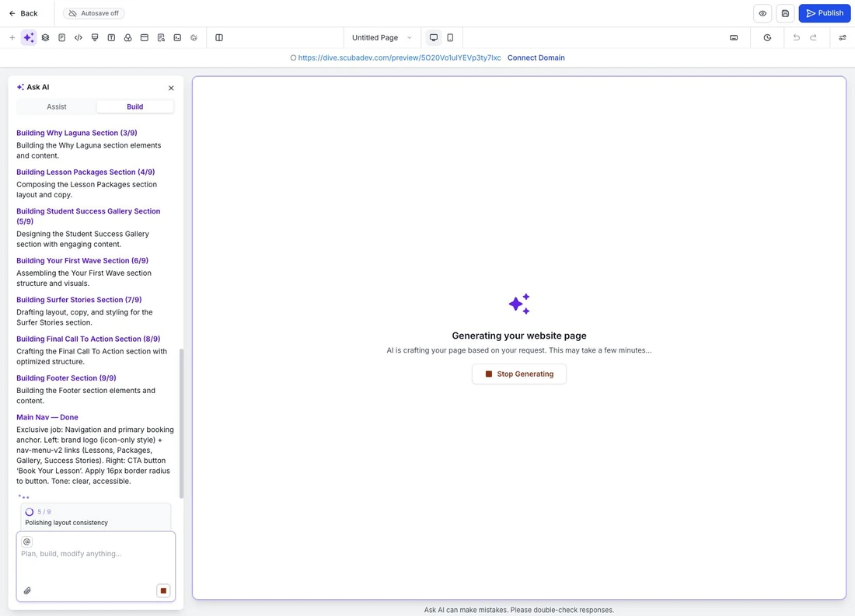
Task: Open the Connect Domain link
Action: point(536,57)
